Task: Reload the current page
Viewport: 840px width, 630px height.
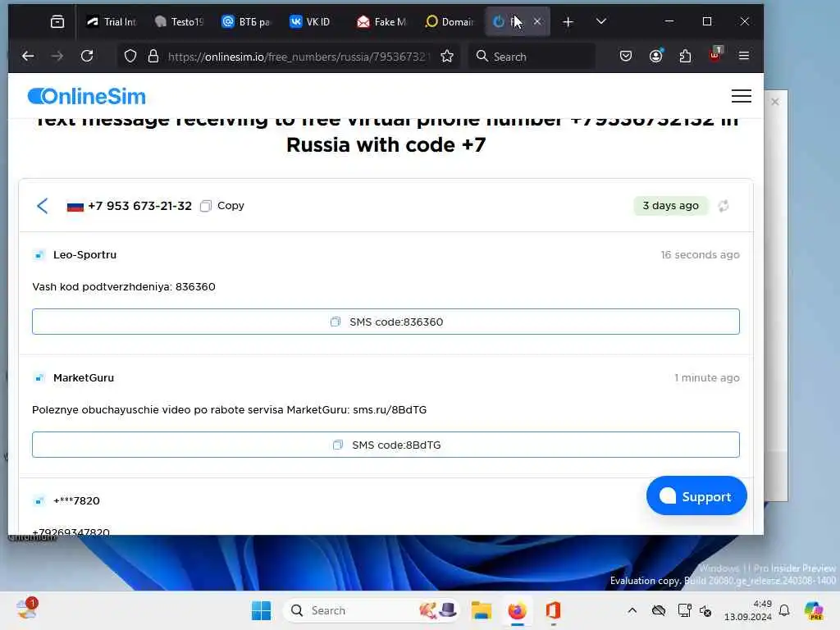Action: tap(87, 56)
